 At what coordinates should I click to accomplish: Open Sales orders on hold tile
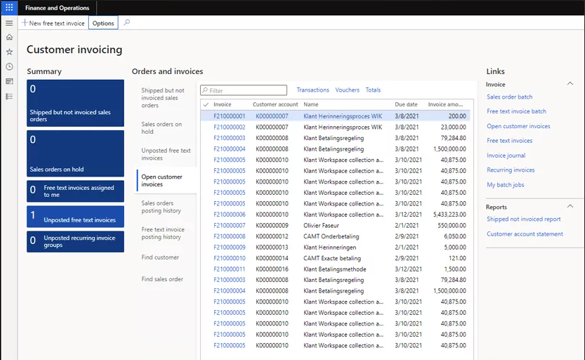[x=75, y=153]
